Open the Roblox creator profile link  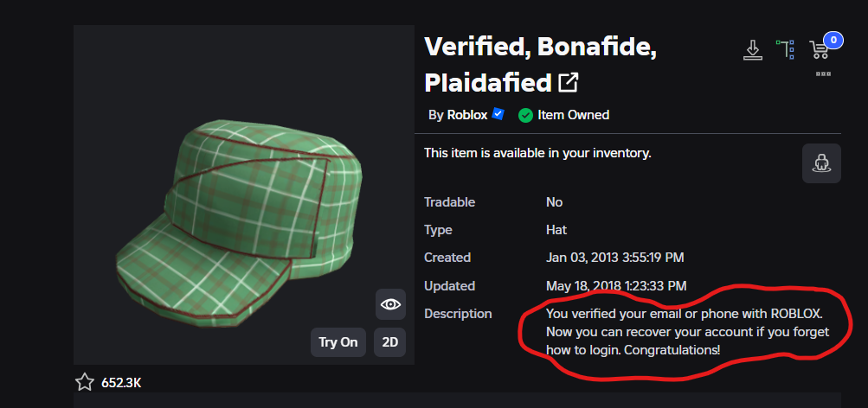(467, 115)
